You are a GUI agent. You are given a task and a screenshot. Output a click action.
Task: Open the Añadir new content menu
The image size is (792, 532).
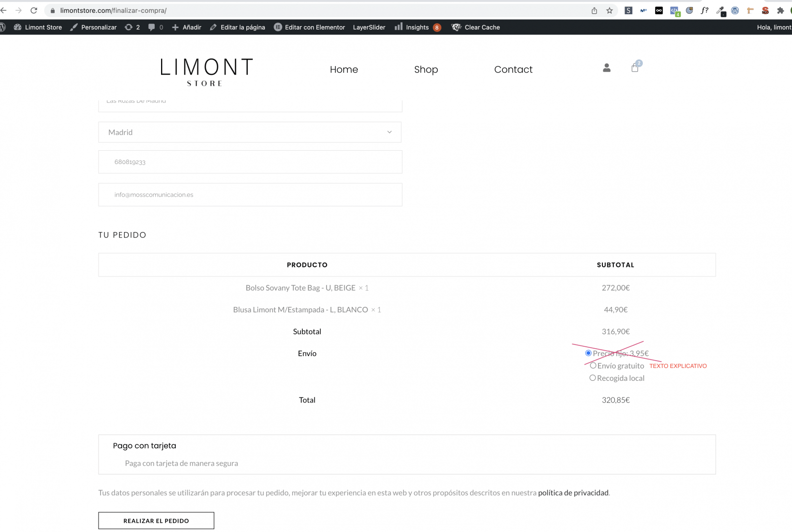click(x=187, y=27)
